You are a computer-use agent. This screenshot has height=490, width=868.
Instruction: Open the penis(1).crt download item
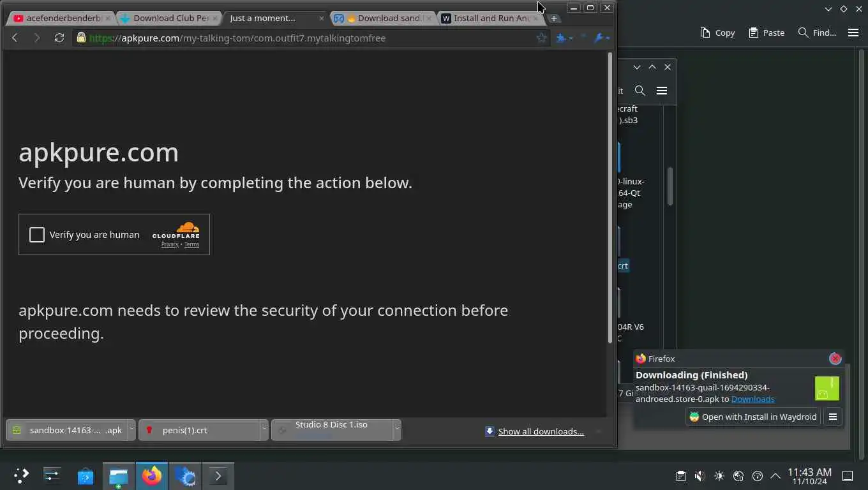coord(199,430)
